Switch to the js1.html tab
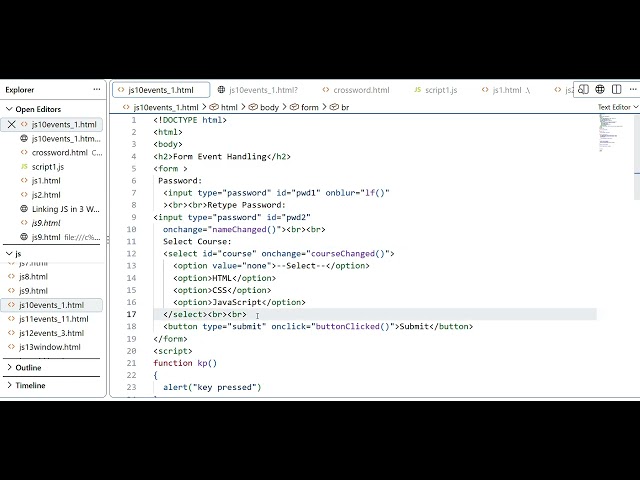Viewport: 640px width, 480px height. point(506,90)
